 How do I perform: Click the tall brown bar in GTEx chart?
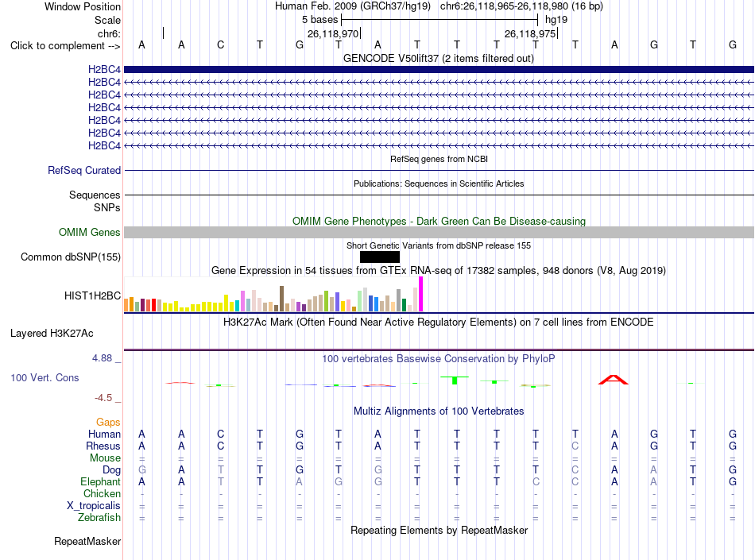click(281, 299)
